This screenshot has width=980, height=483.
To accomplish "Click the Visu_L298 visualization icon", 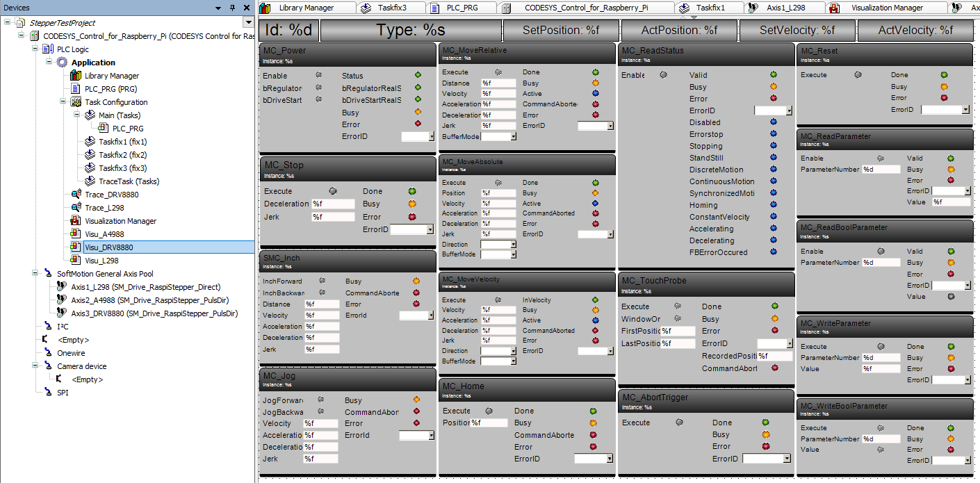I will (76, 261).
